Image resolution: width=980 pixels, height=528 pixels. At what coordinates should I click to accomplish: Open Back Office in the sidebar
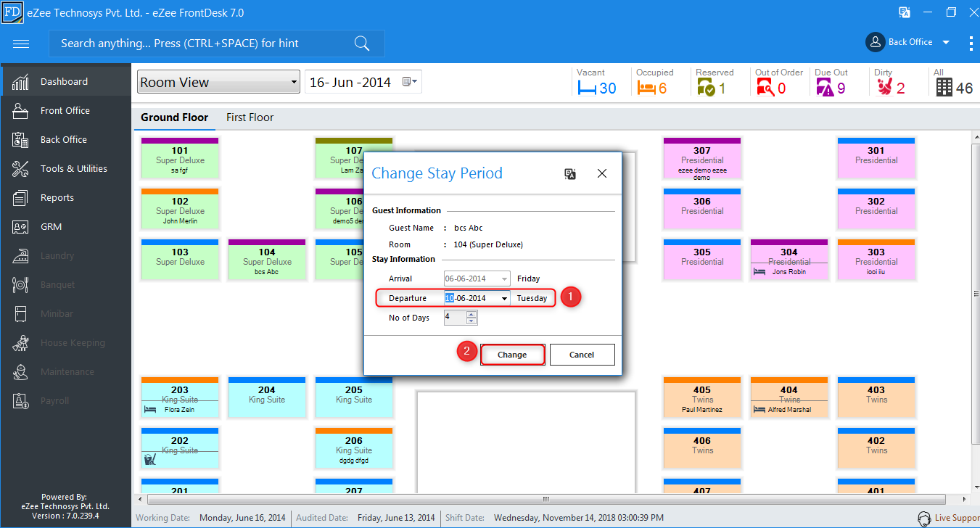(x=66, y=139)
